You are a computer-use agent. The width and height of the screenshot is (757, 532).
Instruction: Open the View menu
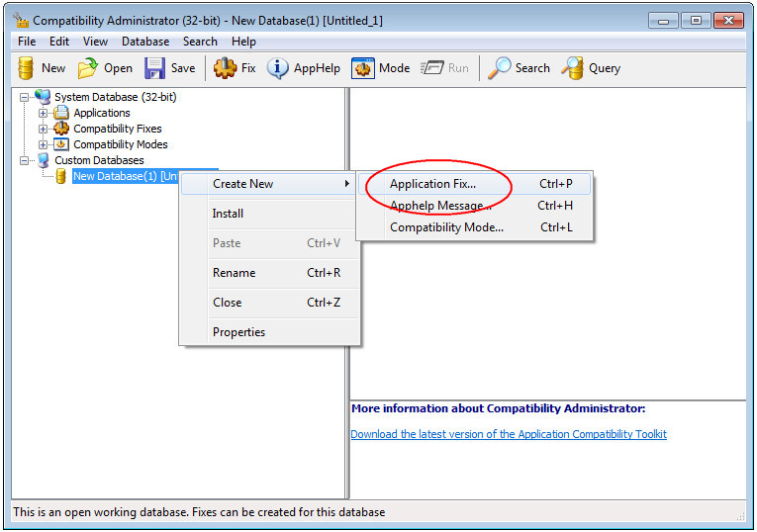point(95,42)
